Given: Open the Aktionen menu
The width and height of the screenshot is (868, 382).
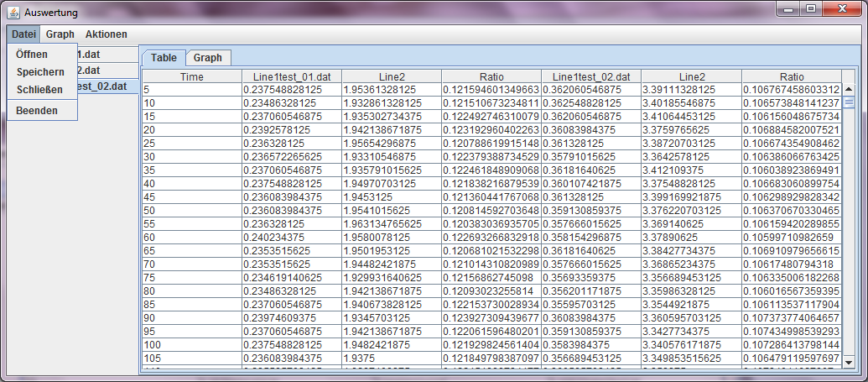Looking at the screenshot, I should coord(107,34).
